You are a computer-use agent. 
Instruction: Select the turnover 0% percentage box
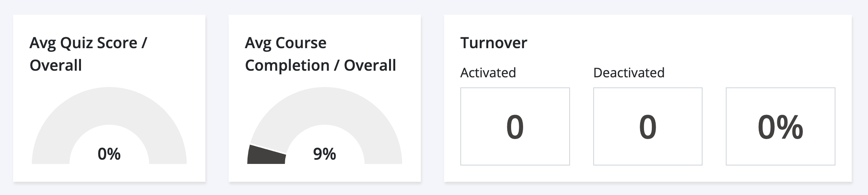780,126
